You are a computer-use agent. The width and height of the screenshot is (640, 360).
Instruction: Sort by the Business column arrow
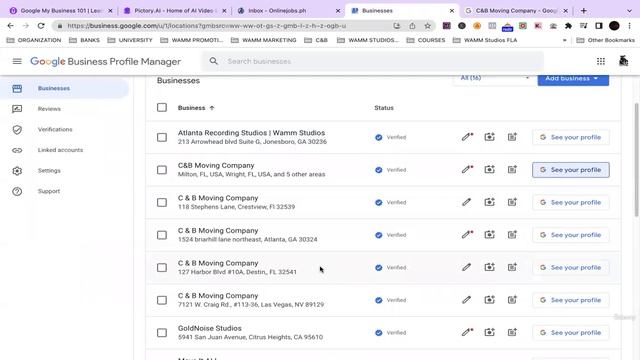point(212,108)
